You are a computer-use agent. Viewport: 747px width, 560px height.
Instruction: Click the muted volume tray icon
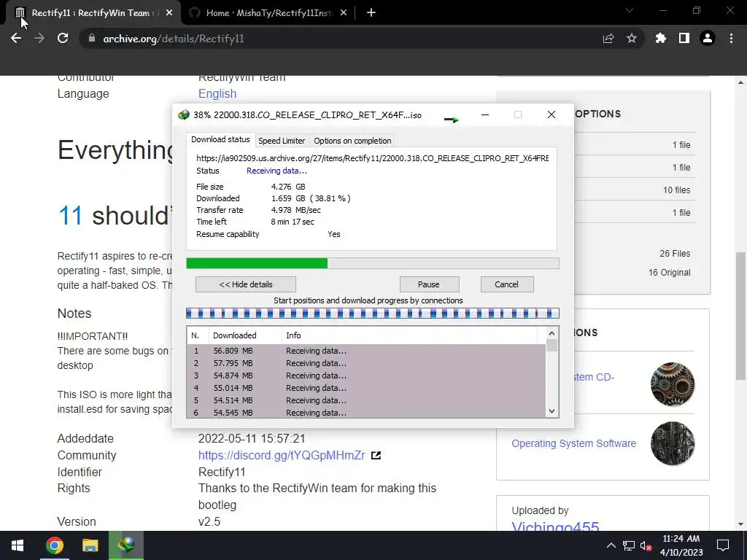(x=646, y=545)
